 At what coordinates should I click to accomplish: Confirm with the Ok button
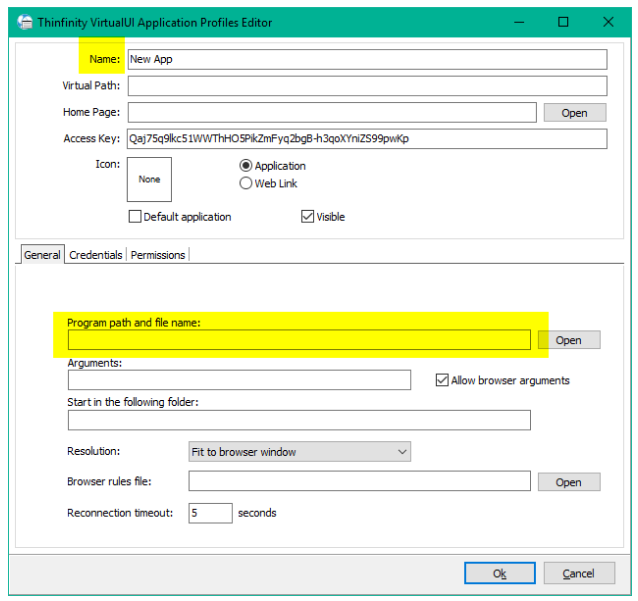[500, 573]
